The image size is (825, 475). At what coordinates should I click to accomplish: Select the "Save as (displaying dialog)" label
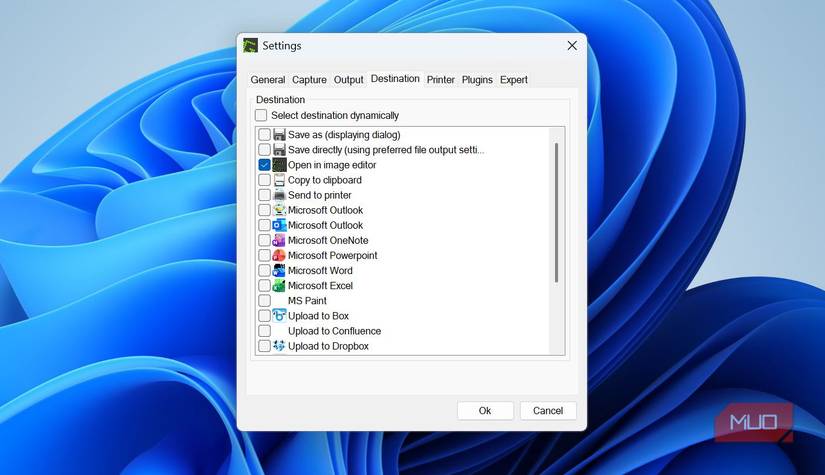pos(344,135)
